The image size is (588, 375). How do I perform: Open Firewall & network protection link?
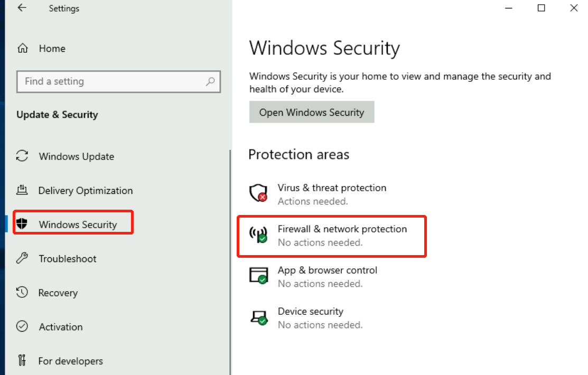pyautogui.click(x=342, y=229)
